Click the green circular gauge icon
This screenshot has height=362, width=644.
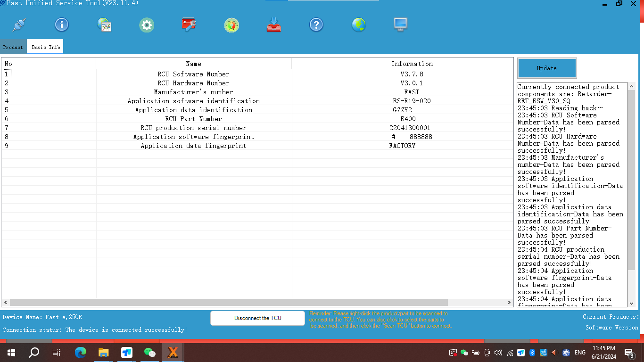click(231, 25)
